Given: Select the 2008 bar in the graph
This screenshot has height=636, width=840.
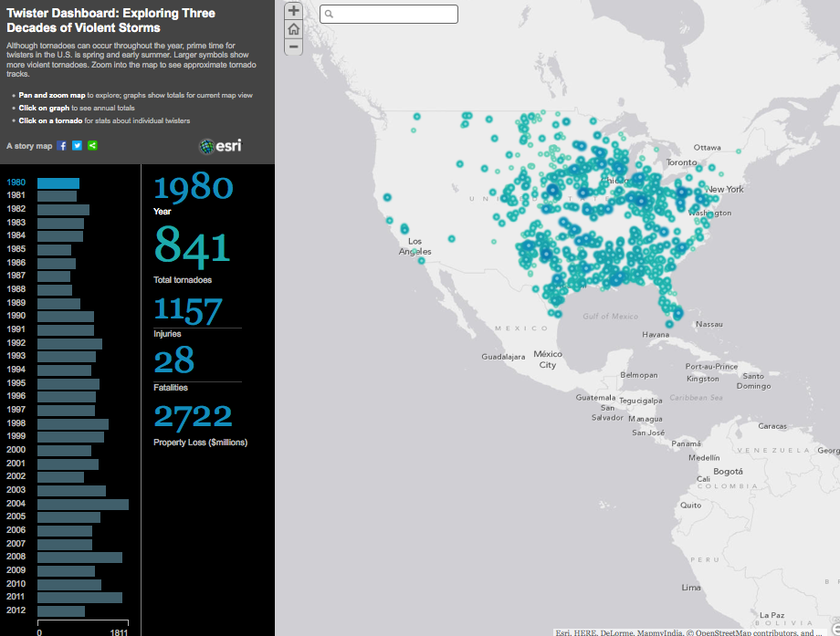Looking at the screenshot, I should tap(79, 558).
